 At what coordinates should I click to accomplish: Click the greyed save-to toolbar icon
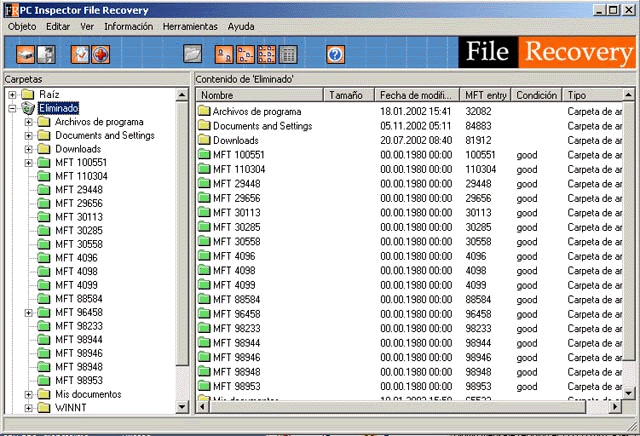point(46,54)
